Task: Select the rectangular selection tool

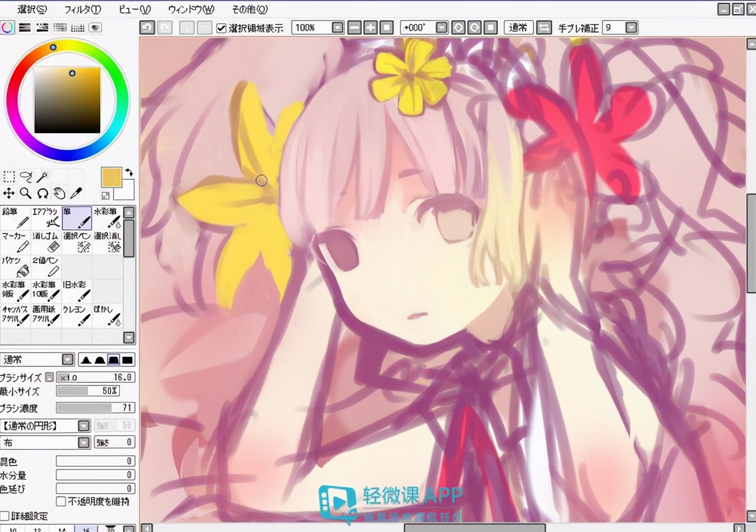Action: (x=9, y=176)
